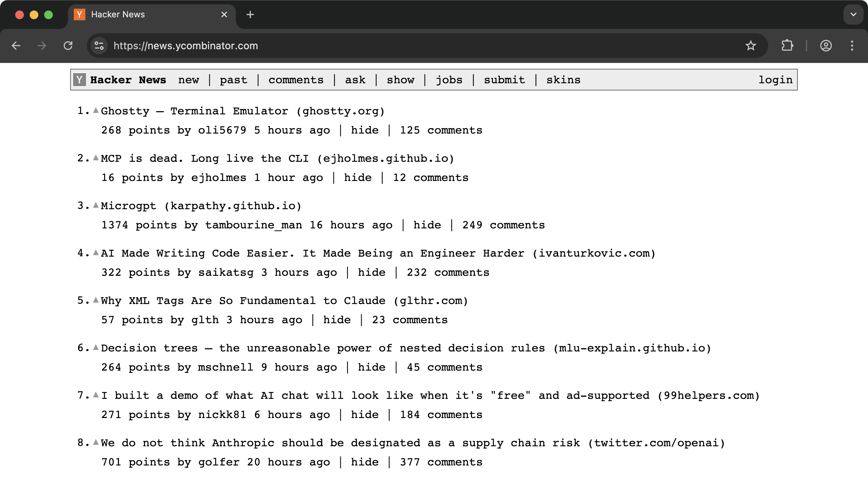Viewport: 868px width, 485px height.
Task: Select the 'jobs' nav item
Action: pyautogui.click(x=449, y=80)
